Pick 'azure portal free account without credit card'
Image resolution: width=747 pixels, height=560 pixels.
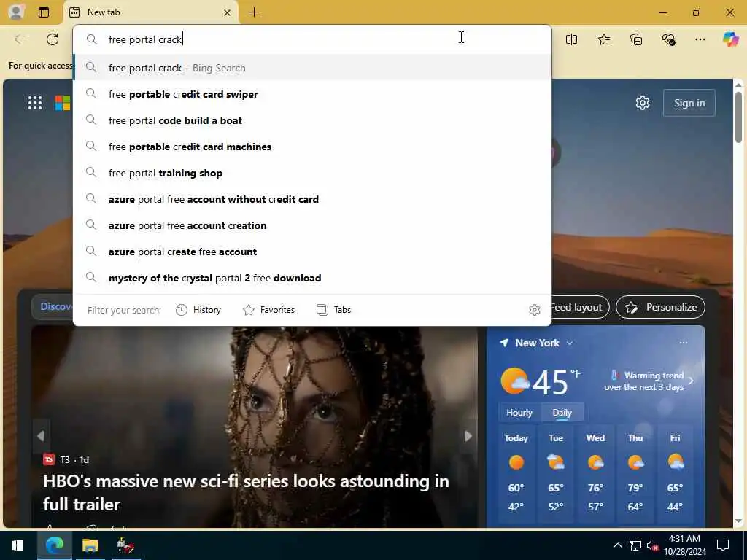click(x=312, y=199)
